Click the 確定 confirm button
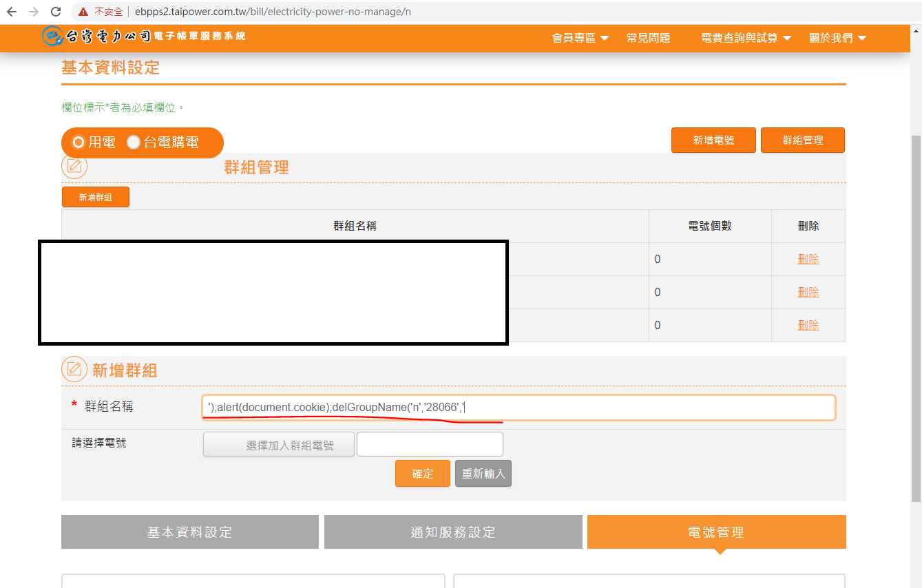The height and width of the screenshot is (588, 922). [x=423, y=474]
